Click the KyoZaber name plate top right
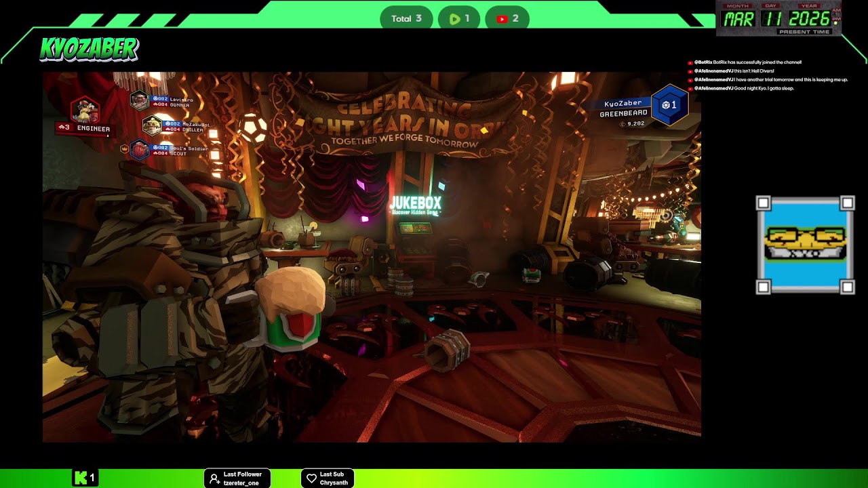This screenshot has width=868, height=488. (623, 104)
